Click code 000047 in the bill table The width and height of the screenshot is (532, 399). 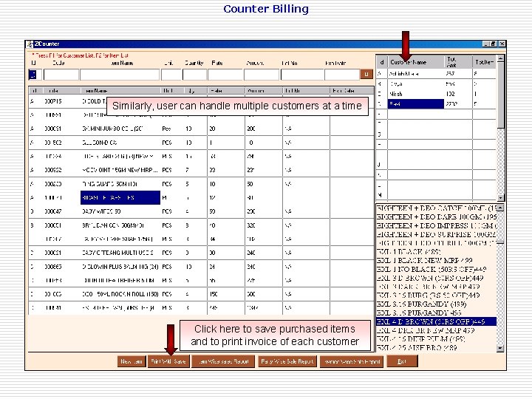click(x=53, y=211)
